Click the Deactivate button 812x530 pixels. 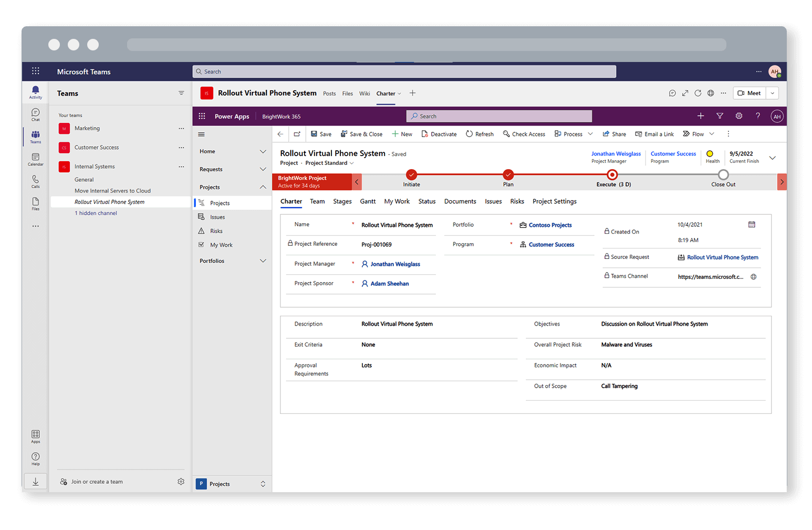tap(439, 134)
